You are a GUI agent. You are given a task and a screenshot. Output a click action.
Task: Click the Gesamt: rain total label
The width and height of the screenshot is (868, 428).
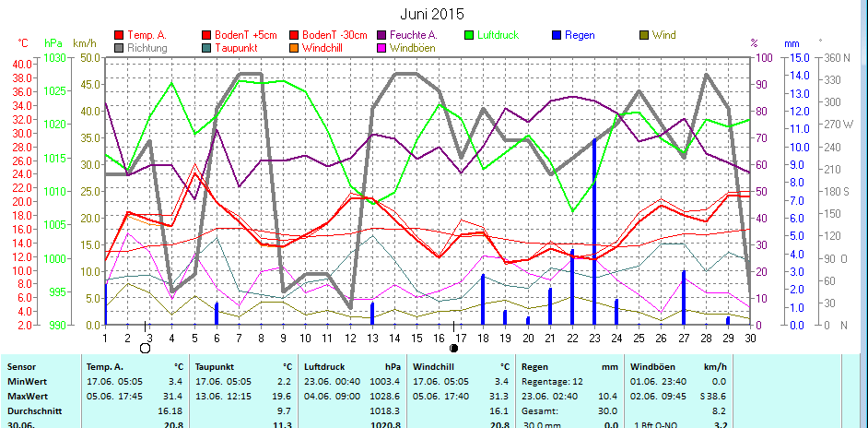(x=539, y=411)
